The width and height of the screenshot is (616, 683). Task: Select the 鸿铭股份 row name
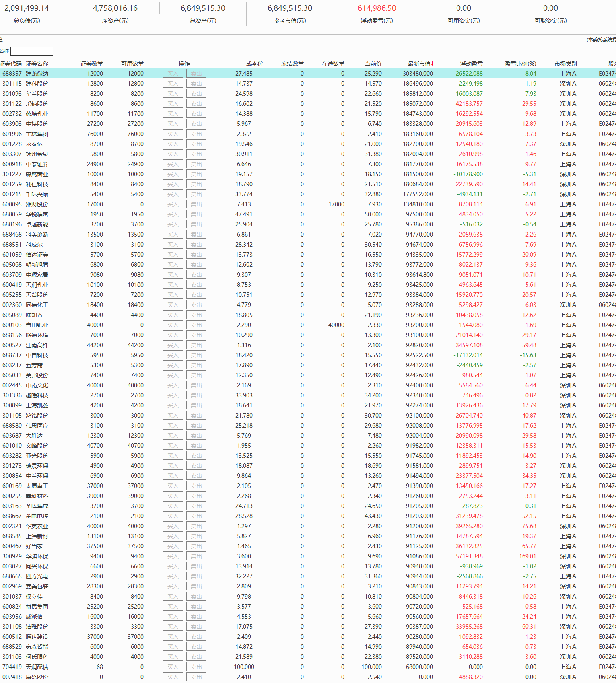tap(37, 416)
